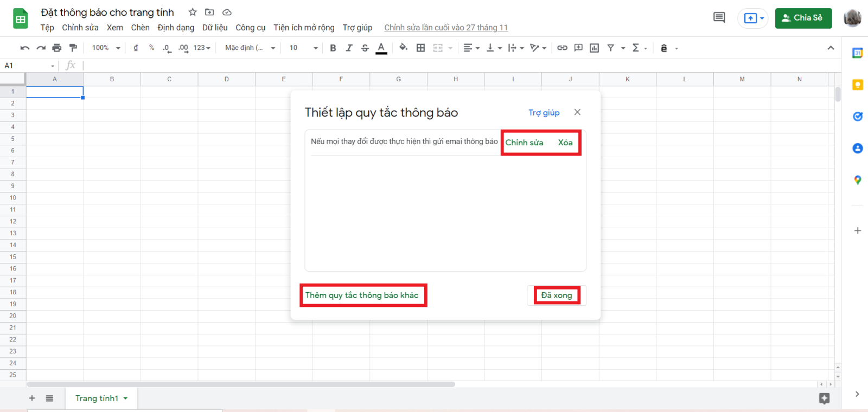Click Chỉnh sửa on notification rule

pyautogui.click(x=525, y=143)
